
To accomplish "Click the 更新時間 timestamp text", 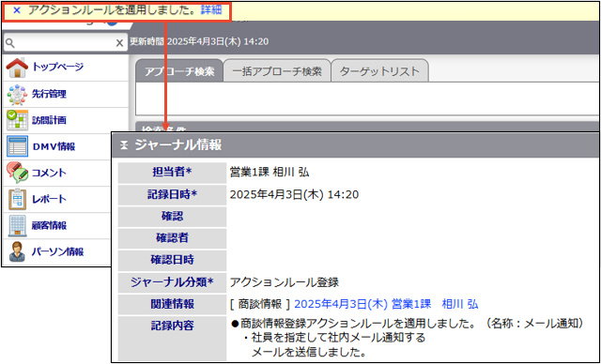I will [199, 41].
